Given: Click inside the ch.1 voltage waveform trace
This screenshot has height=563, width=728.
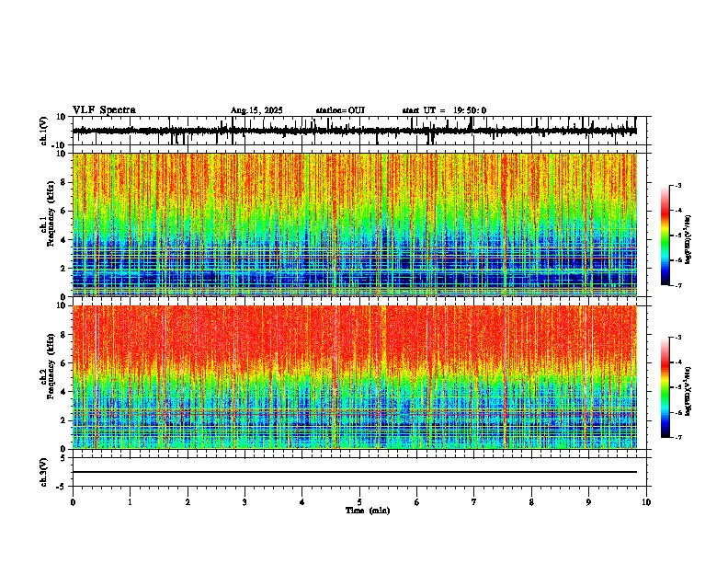Looking at the screenshot, I should pyautogui.click(x=355, y=131).
